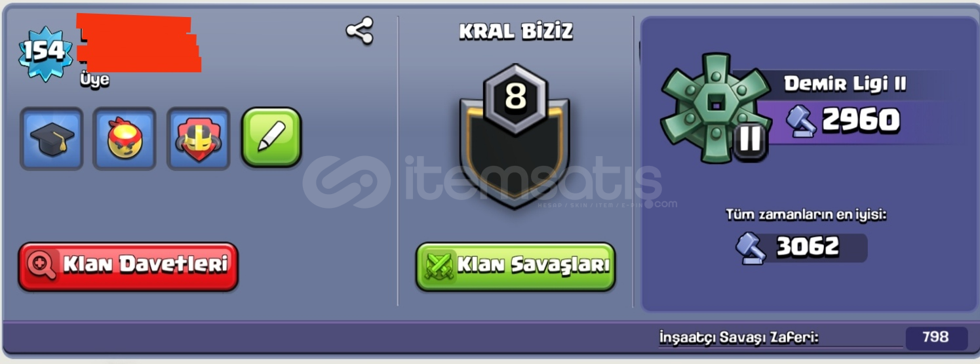This screenshot has width=980, height=364.
Task: Click the green pencil edit button
Action: (271, 137)
